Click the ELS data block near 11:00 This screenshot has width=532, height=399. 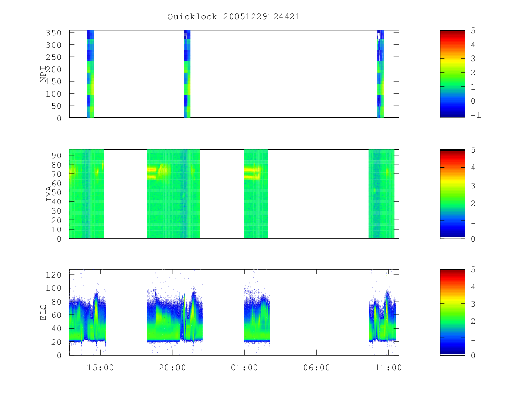coord(382,316)
